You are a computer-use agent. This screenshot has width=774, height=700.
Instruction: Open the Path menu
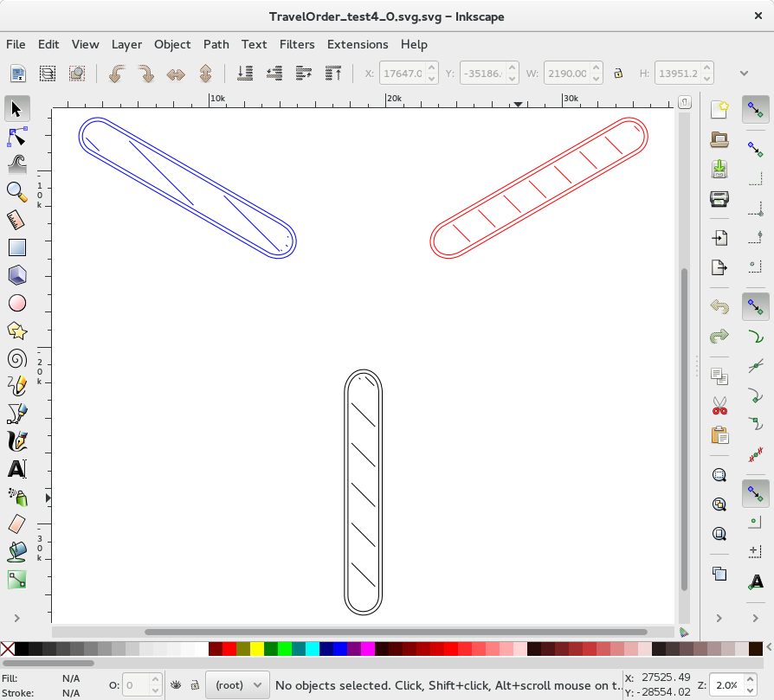click(x=216, y=44)
